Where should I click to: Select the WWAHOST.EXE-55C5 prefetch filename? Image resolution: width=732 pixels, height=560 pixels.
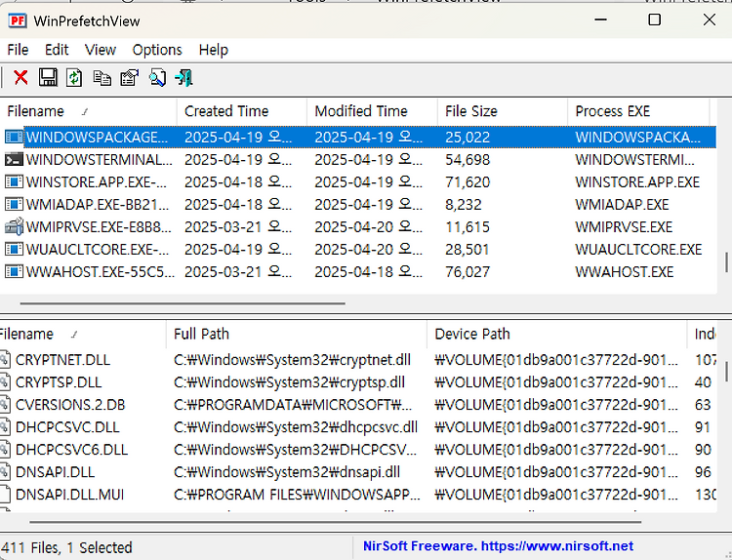click(101, 271)
